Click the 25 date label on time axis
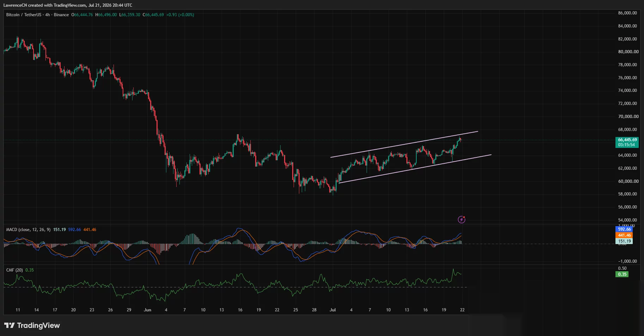The image size is (644, 336). [x=296, y=310]
